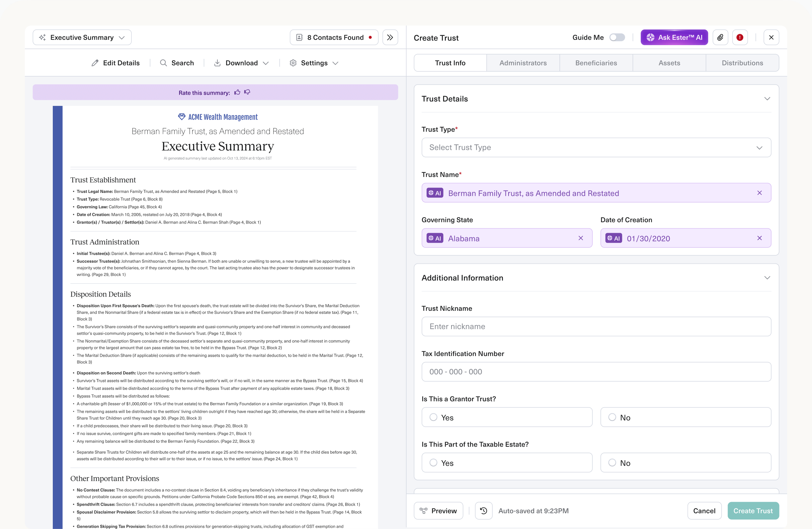The height and width of the screenshot is (529, 812).
Task: Close the Create Trust panel
Action: click(x=771, y=37)
